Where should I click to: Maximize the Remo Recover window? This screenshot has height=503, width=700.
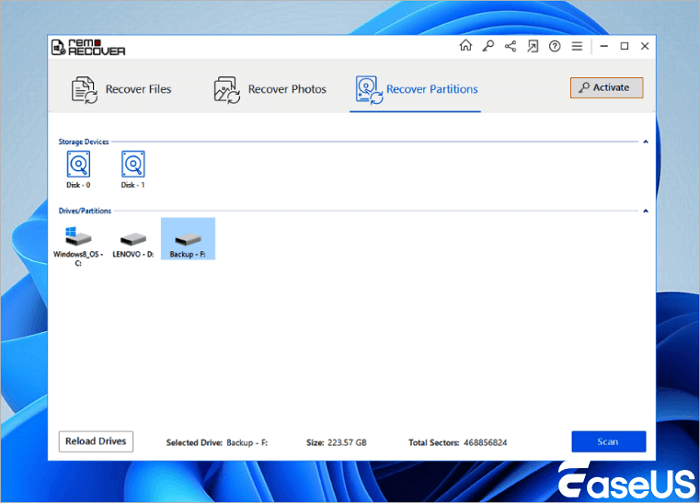pyautogui.click(x=625, y=46)
